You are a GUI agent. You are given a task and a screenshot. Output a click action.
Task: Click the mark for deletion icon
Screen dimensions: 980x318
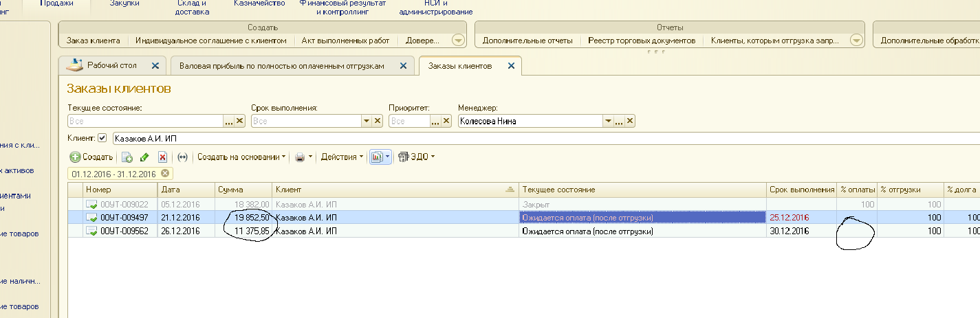[x=163, y=157]
